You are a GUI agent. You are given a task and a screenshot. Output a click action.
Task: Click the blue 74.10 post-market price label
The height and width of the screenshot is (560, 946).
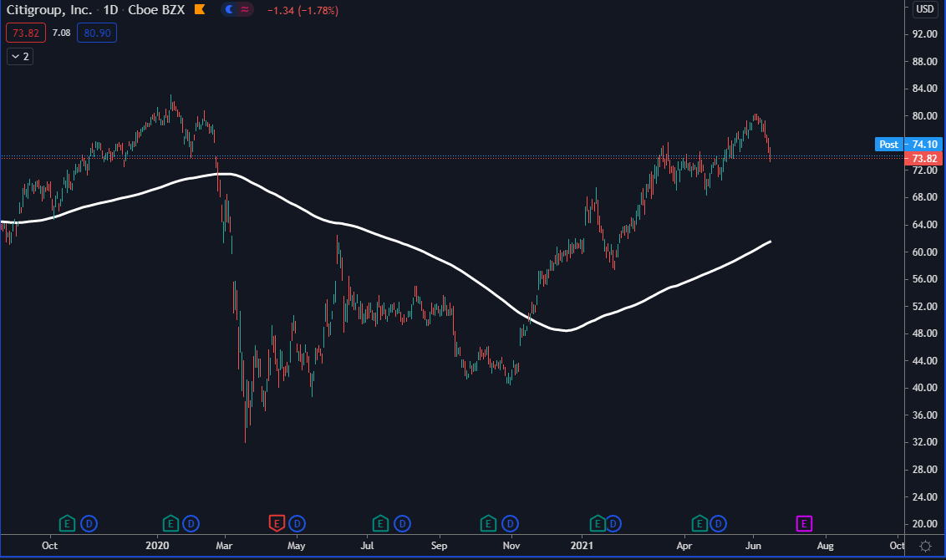pos(924,145)
